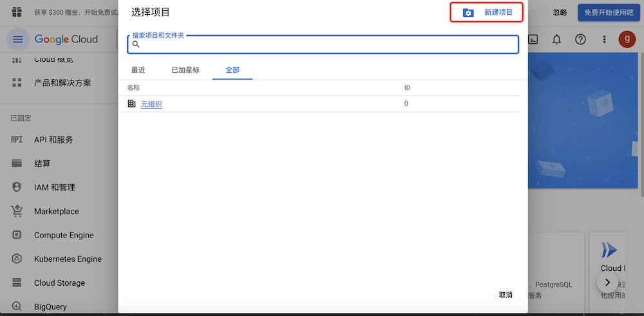Open the notifications bell
The image size is (644, 316).
(x=556, y=39)
